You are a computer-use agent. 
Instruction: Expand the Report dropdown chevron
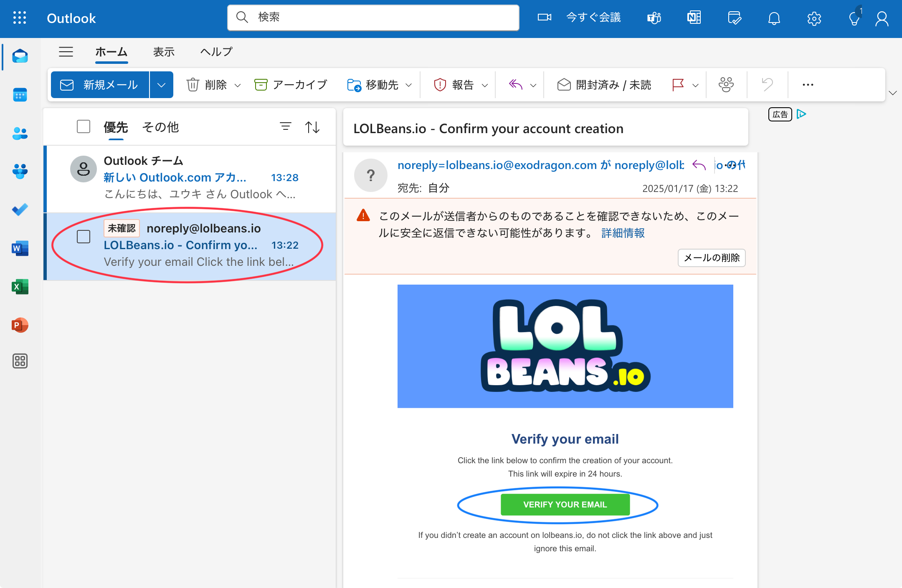pyautogui.click(x=485, y=85)
